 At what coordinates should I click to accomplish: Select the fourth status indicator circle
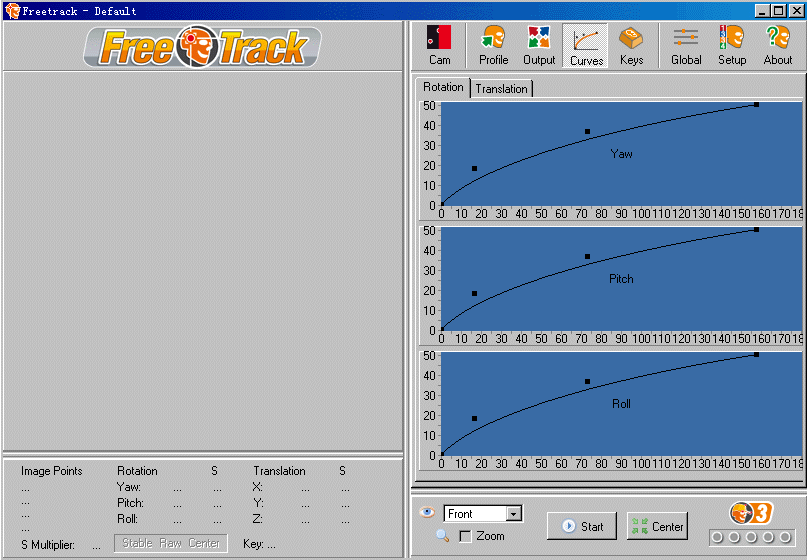click(768, 537)
